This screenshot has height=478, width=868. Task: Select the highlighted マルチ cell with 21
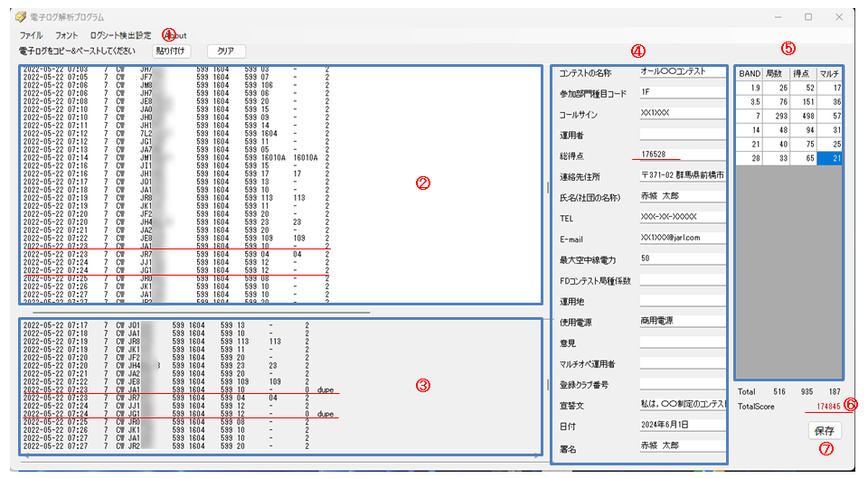tap(830, 159)
